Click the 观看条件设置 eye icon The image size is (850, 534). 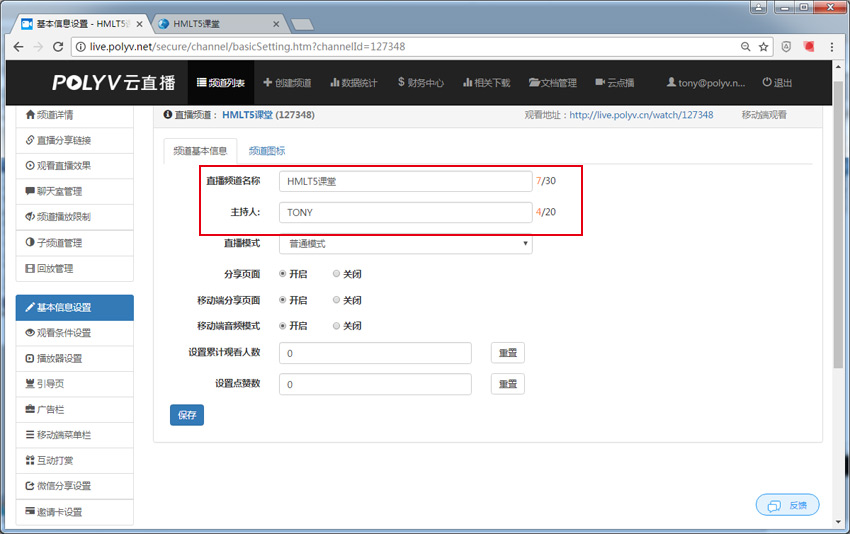pos(30,333)
